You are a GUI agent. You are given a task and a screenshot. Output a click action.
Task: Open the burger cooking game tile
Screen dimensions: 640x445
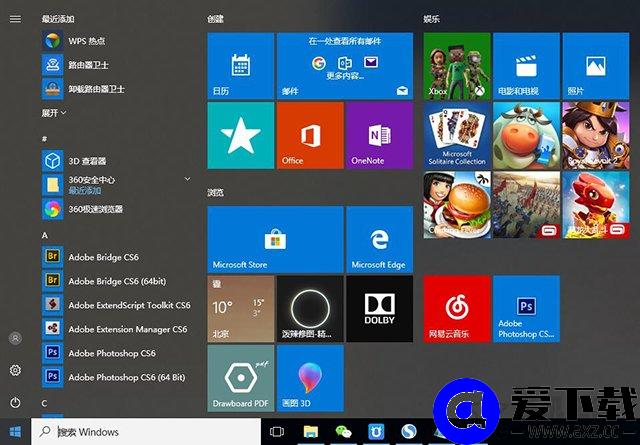pos(457,205)
